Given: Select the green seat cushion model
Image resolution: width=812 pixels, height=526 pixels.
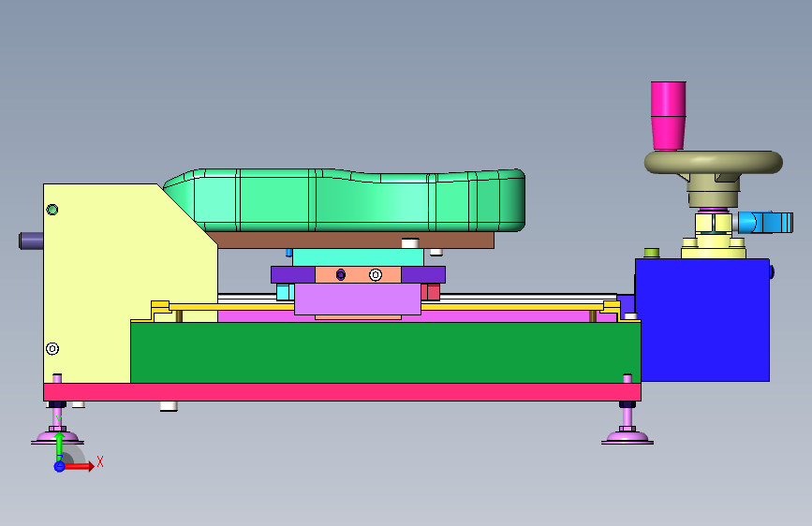Looking at the screenshot, I should click(x=345, y=200).
